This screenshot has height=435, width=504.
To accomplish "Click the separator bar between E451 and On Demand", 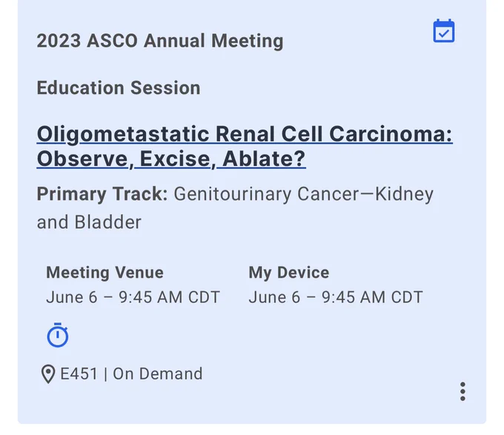I will [x=105, y=374].
